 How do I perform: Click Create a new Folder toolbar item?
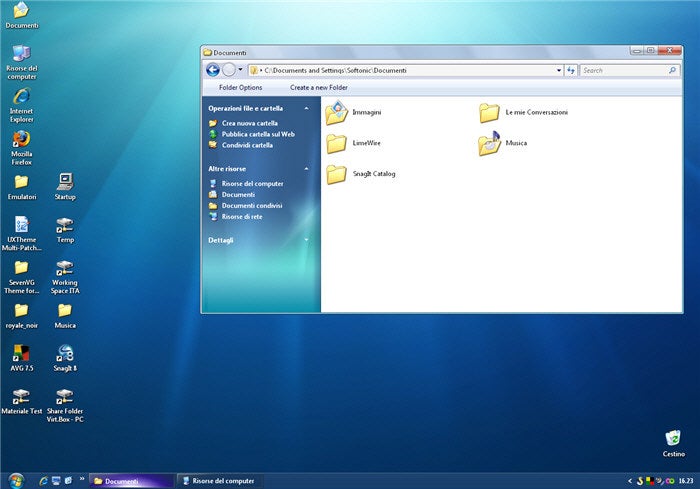click(x=320, y=87)
